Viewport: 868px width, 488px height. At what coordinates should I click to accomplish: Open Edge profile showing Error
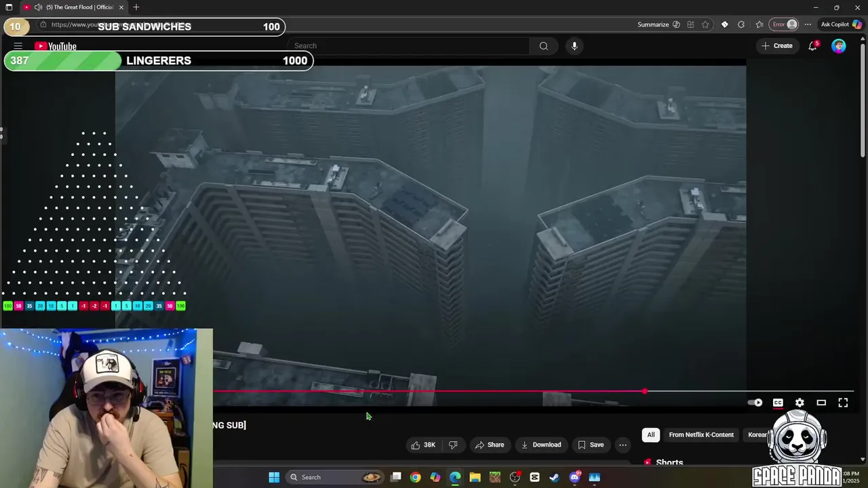(785, 24)
